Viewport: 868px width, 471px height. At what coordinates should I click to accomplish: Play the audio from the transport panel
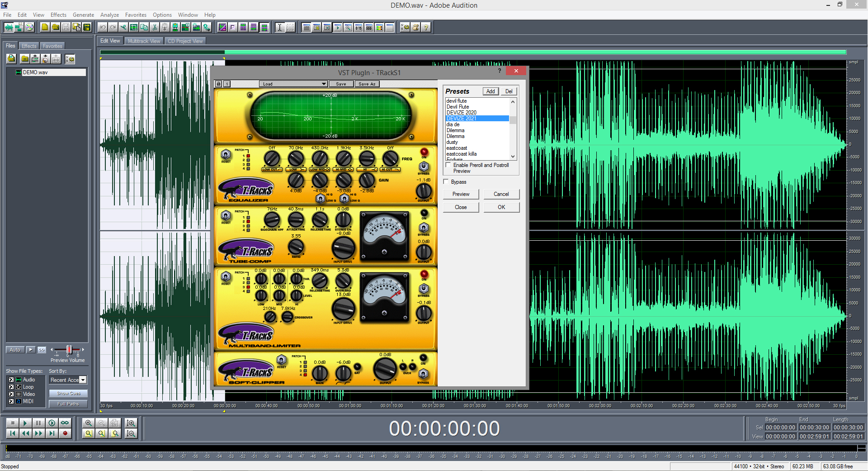[25, 423]
